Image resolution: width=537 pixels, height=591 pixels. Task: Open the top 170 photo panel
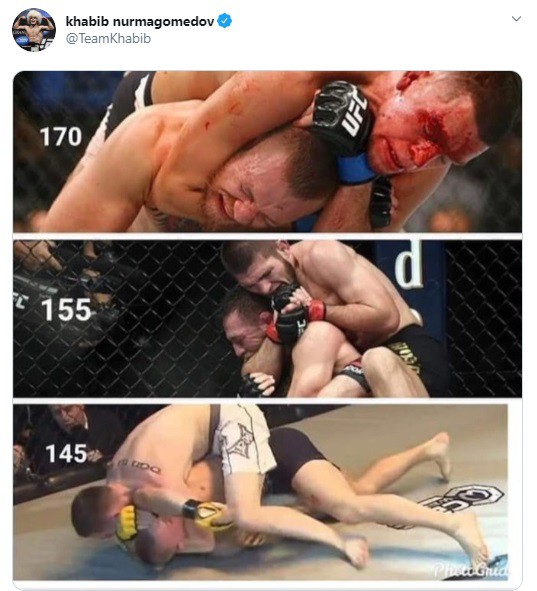268,152
